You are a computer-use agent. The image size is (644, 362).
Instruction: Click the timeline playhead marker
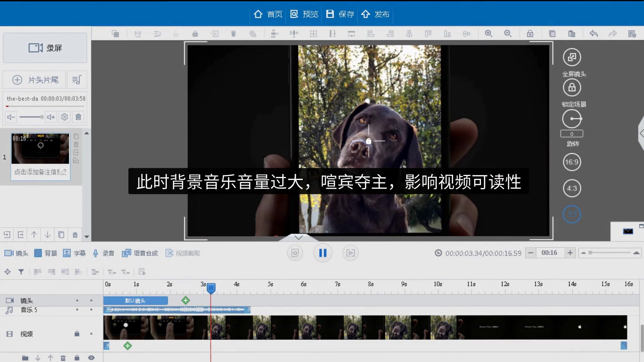[211, 288]
